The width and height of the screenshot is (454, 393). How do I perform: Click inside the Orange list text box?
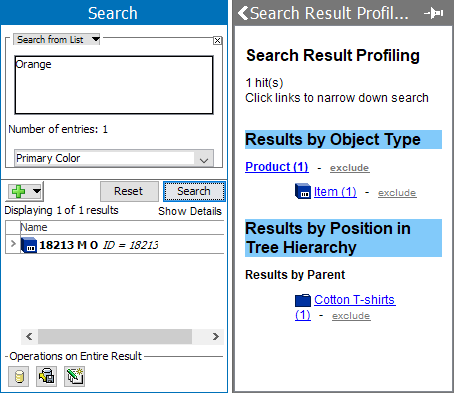(114, 85)
